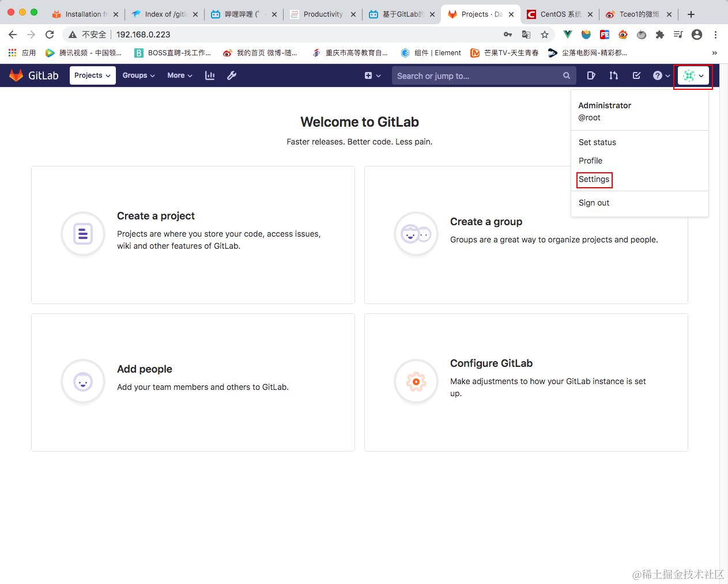This screenshot has width=728, height=584.
Task: Click Sign out in user menu
Action: [x=594, y=203]
